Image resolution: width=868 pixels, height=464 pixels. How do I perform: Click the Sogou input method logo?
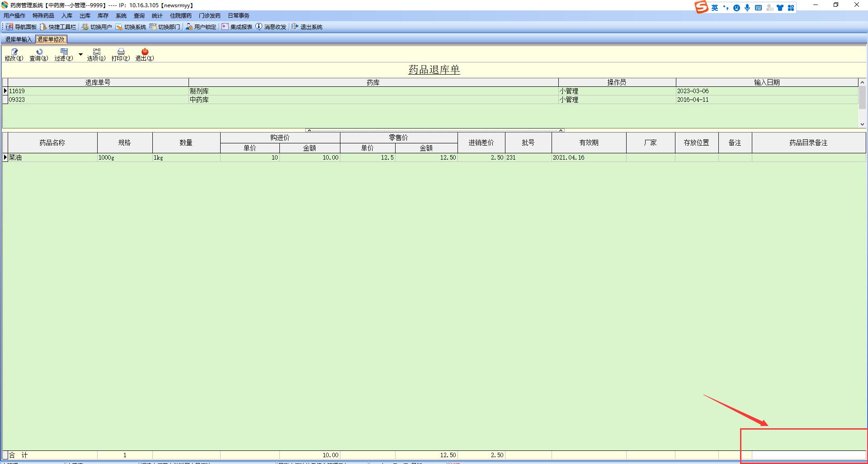coord(701,7)
